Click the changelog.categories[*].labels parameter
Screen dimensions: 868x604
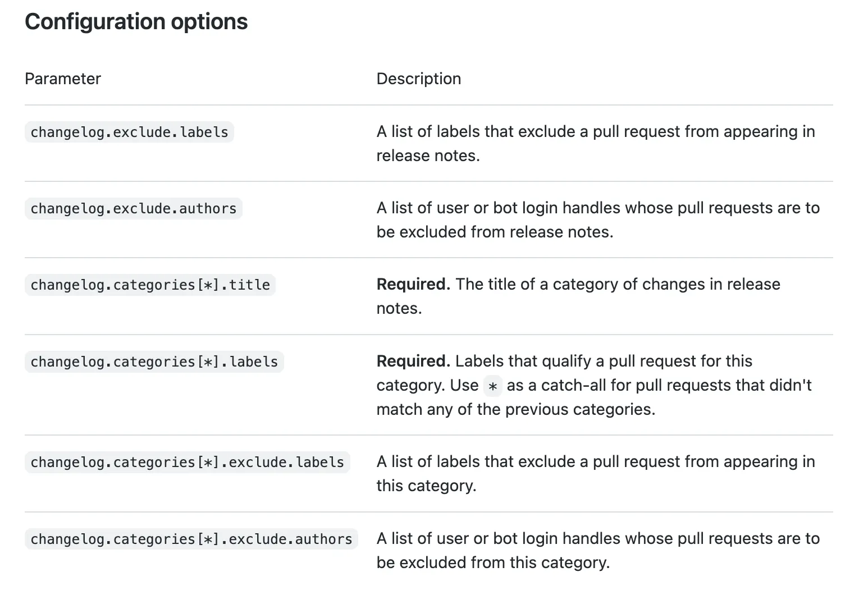154,362
